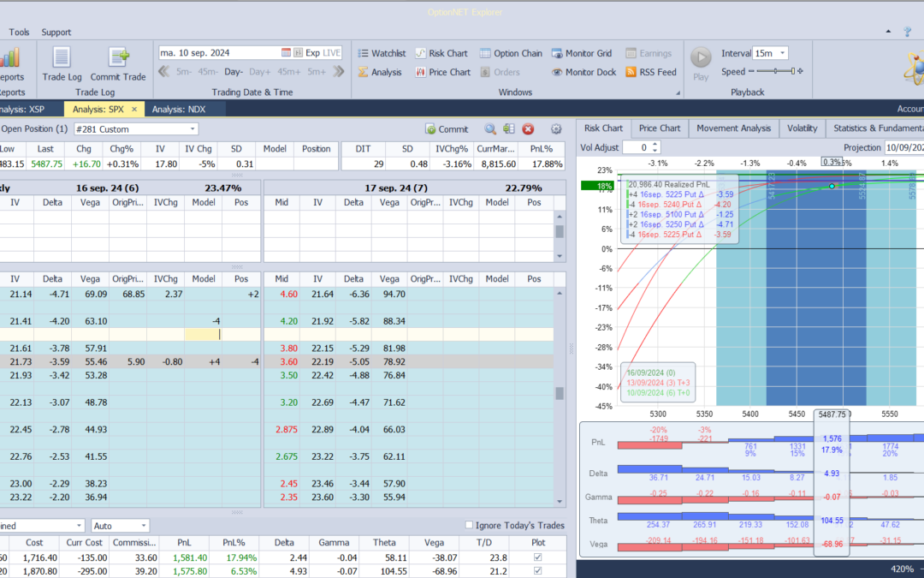The width and height of the screenshot is (924, 578).
Task: Click the holiday marker icon beside the calendar
Action: (299, 52)
